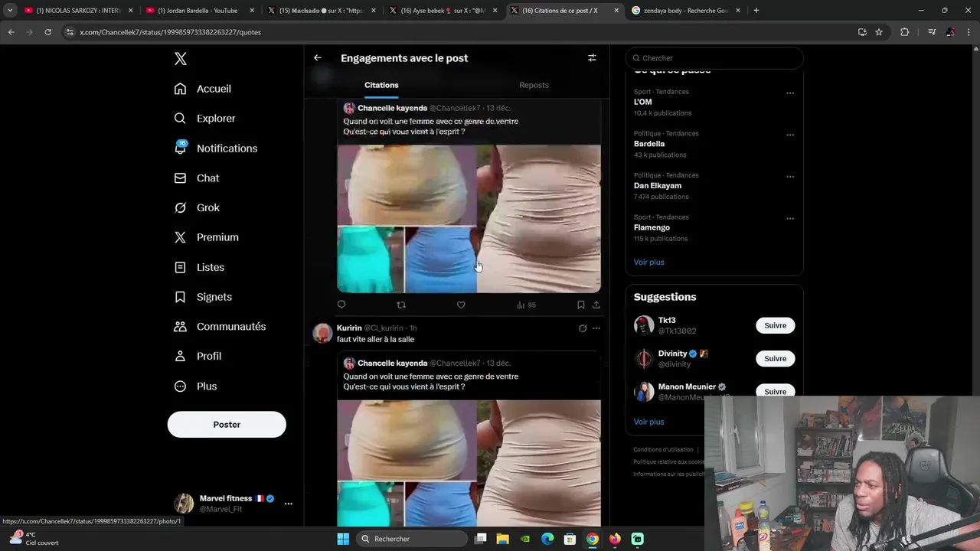Open L'OM trend
Image resolution: width=980 pixels, height=551 pixels.
pyautogui.click(x=643, y=102)
